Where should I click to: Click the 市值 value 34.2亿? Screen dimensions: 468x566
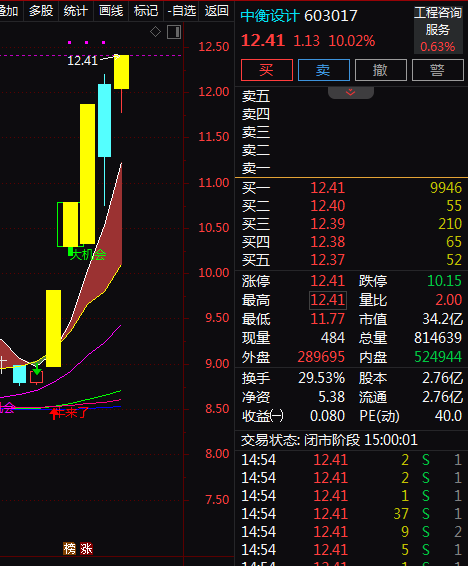tap(442, 319)
